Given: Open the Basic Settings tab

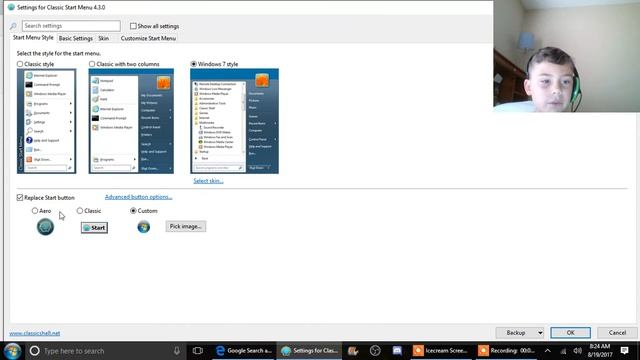Looking at the screenshot, I should pos(76,38).
